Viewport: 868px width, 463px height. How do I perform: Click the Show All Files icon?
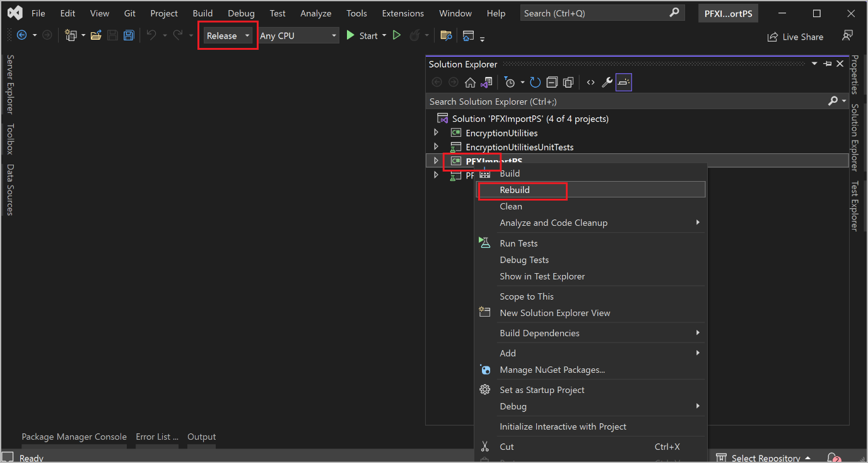[x=568, y=82]
